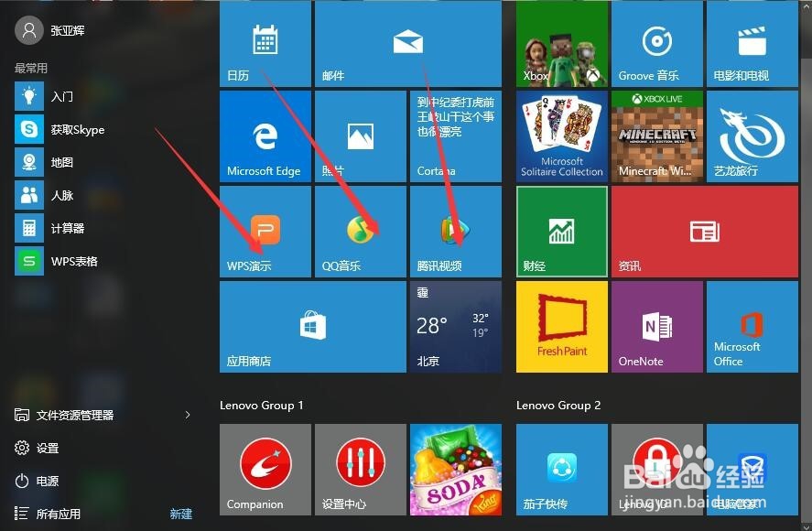Screen dimensions: 812x531
Task: Open the 应用商店 (Store)
Action: pos(312,327)
